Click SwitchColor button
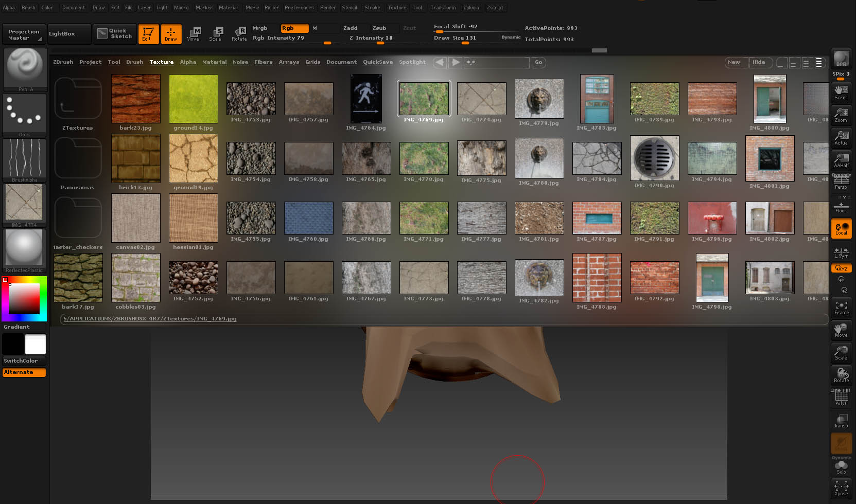Image resolution: width=856 pixels, height=504 pixels. [24, 361]
